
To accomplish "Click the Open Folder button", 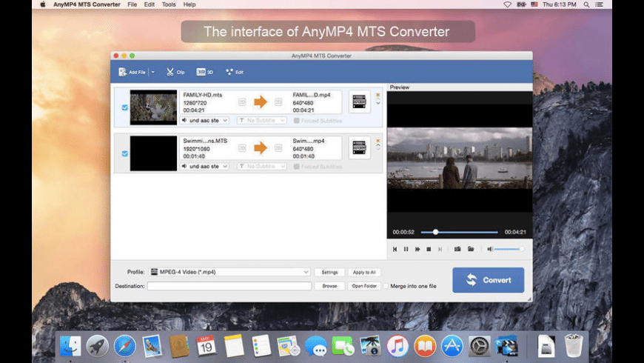I will (364, 286).
